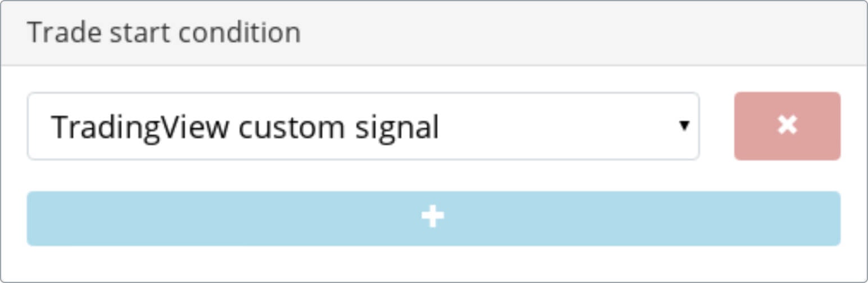The image size is (868, 283).
Task: Click the cross symbol beside the dropdown
Action: (x=787, y=126)
